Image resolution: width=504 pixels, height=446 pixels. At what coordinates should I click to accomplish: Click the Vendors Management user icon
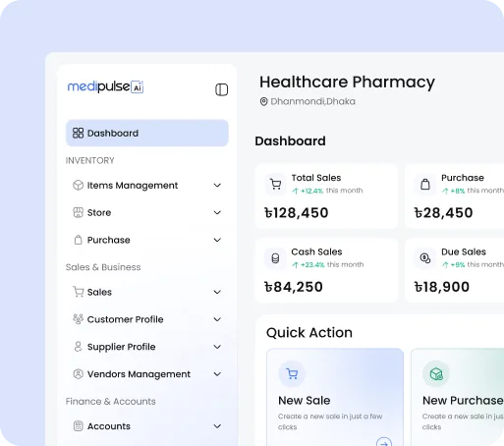pyautogui.click(x=78, y=373)
